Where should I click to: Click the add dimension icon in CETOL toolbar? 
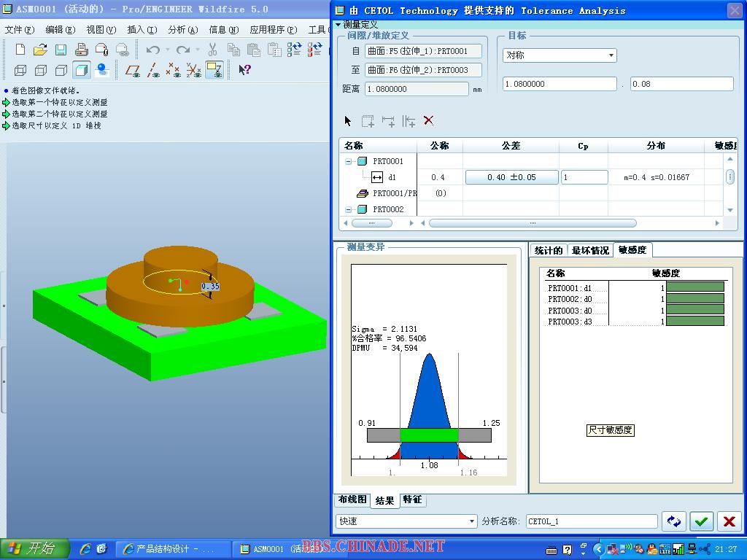(x=388, y=121)
